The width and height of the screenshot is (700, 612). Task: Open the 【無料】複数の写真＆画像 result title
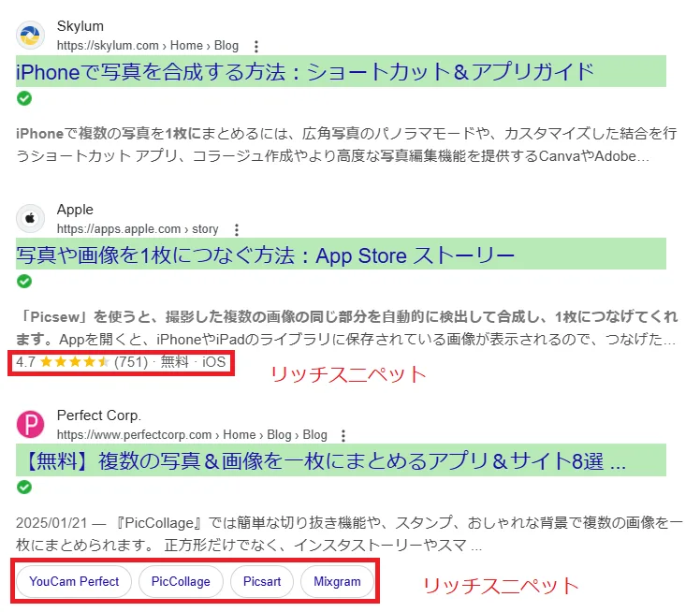pos(324,461)
